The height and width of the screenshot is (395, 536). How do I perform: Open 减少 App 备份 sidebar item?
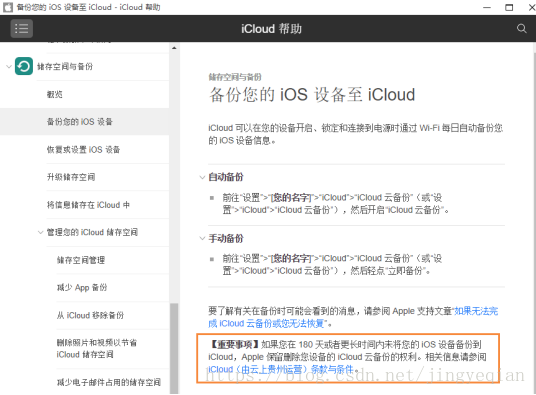click(82, 287)
